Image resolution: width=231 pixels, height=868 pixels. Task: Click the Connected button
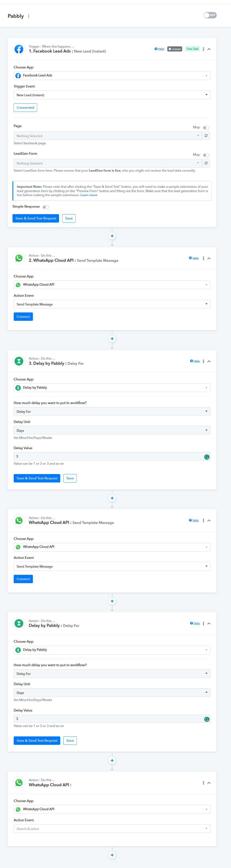tap(25, 107)
